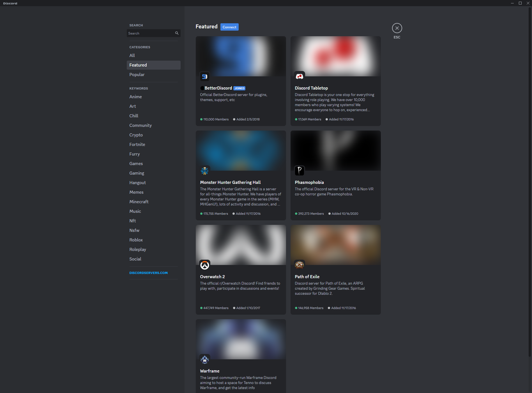Image resolution: width=532 pixels, height=393 pixels.
Task: Open the Path of Exile banner thumbnail
Action: (336, 245)
